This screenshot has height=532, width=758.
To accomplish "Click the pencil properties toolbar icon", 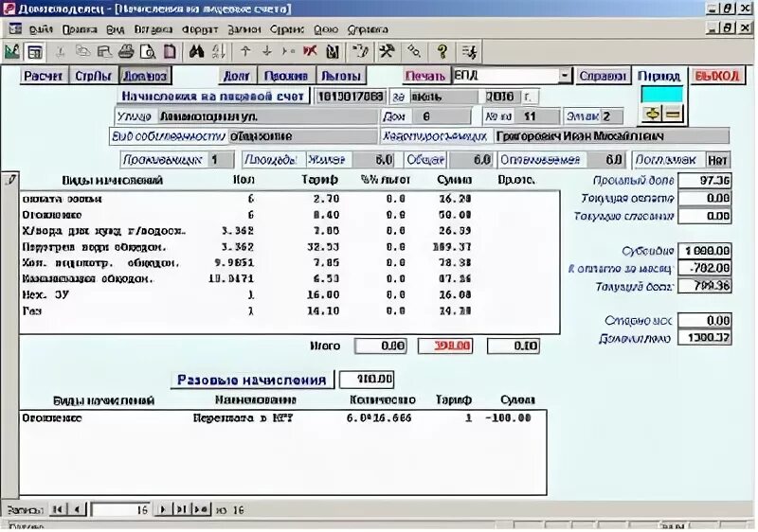I will [x=360, y=51].
